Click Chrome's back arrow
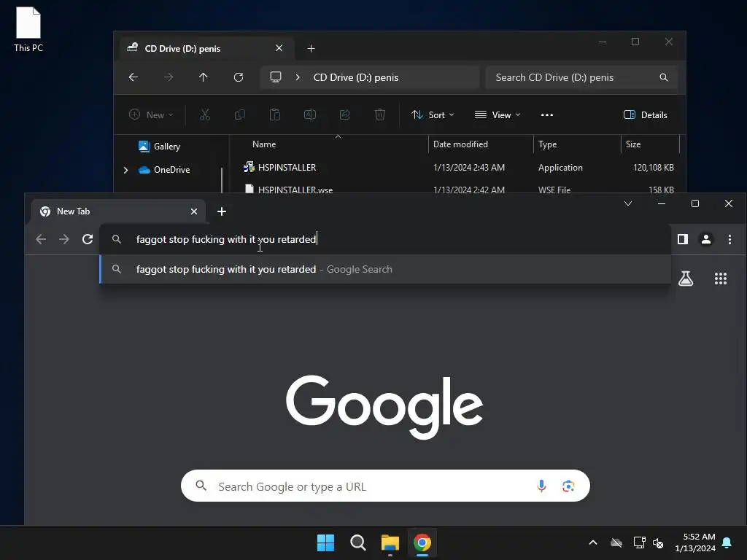 tap(41, 239)
